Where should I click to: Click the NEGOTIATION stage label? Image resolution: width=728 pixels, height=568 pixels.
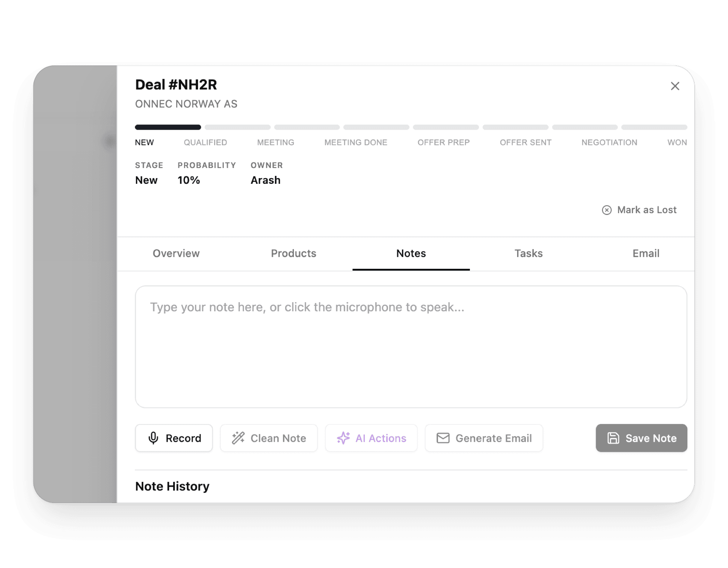pos(609,142)
